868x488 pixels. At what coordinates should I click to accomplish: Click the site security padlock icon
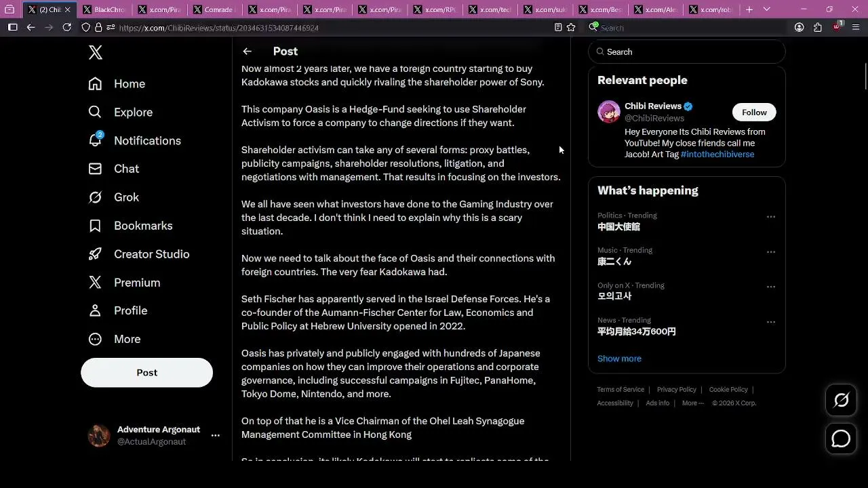pyautogui.click(x=98, y=27)
